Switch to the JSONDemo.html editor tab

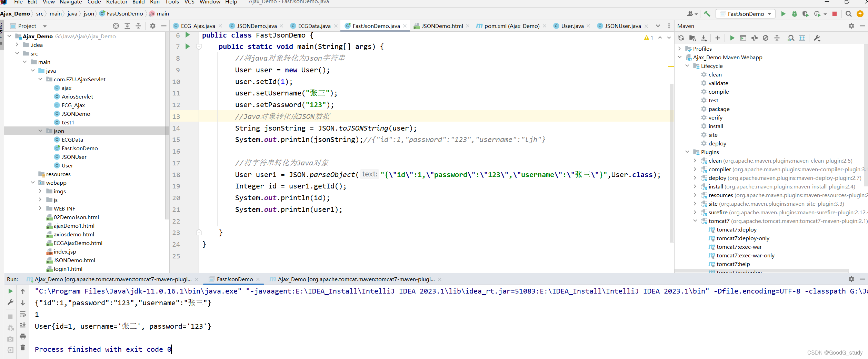point(441,25)
